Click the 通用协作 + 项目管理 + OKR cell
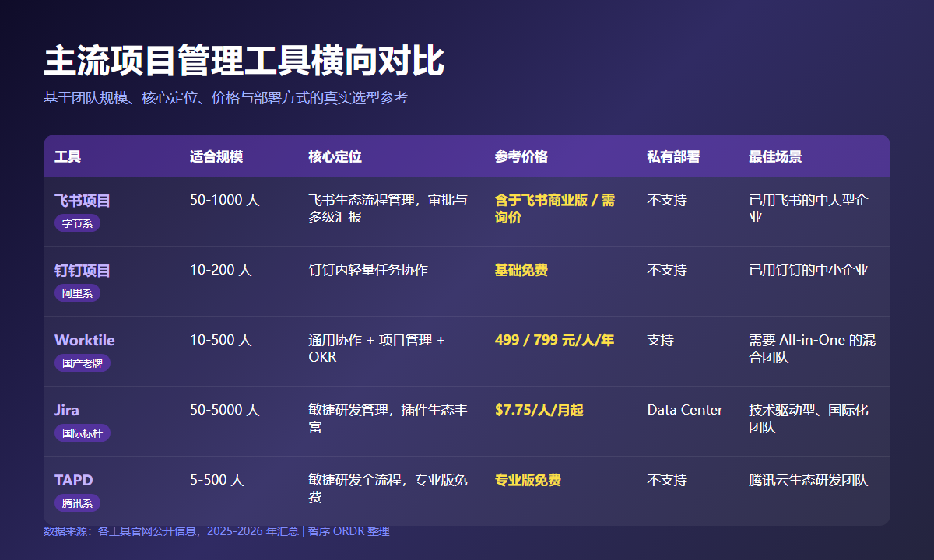Screen dimensions: 934x560 (377, 348)
